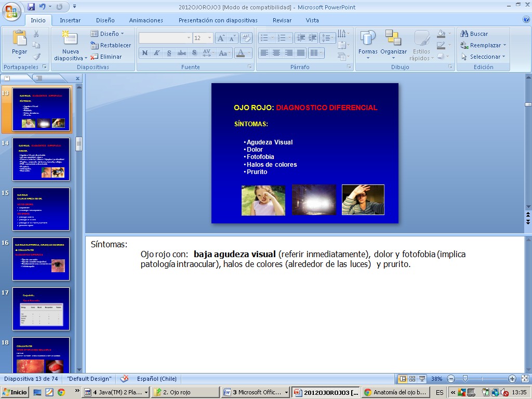Open the Organizar arrange tool
Viewport: 532px width, 399px height.
pyautogui.click(x=393, y=43)
